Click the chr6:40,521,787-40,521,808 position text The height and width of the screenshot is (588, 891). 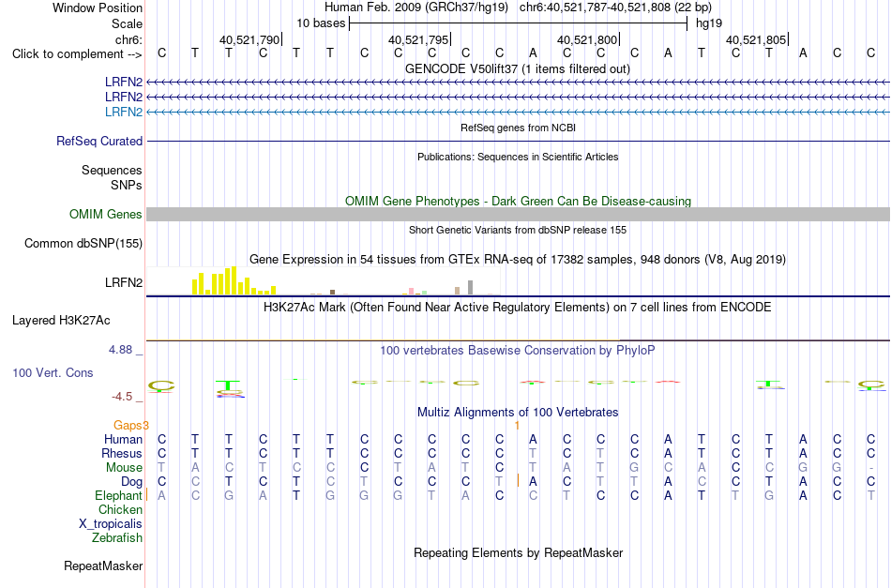[615, 8]
